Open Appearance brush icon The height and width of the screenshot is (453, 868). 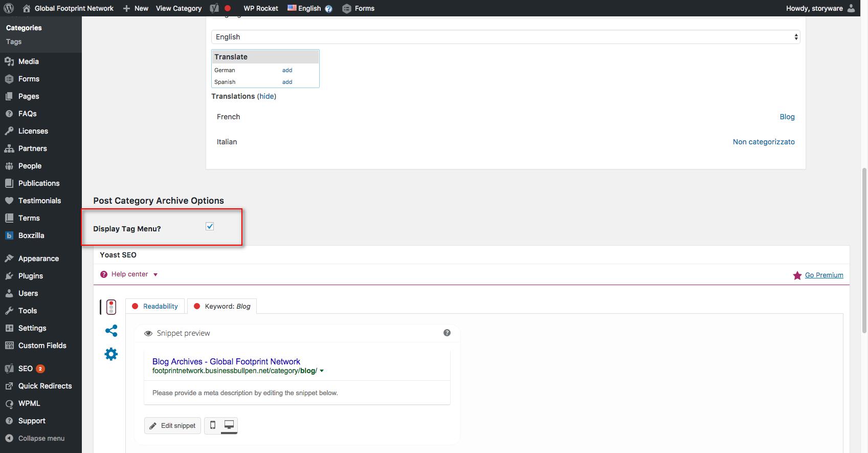pos(9,258)
